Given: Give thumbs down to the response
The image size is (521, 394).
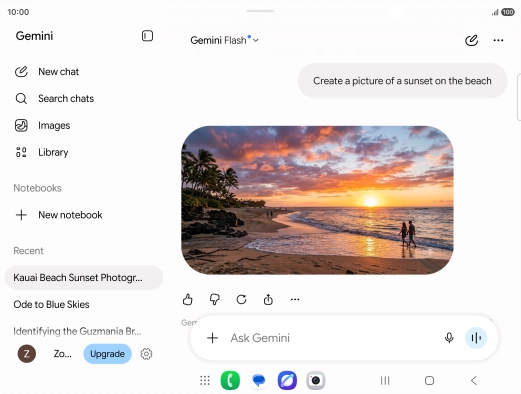Looking at the screenshot, I should pos(214,299).
